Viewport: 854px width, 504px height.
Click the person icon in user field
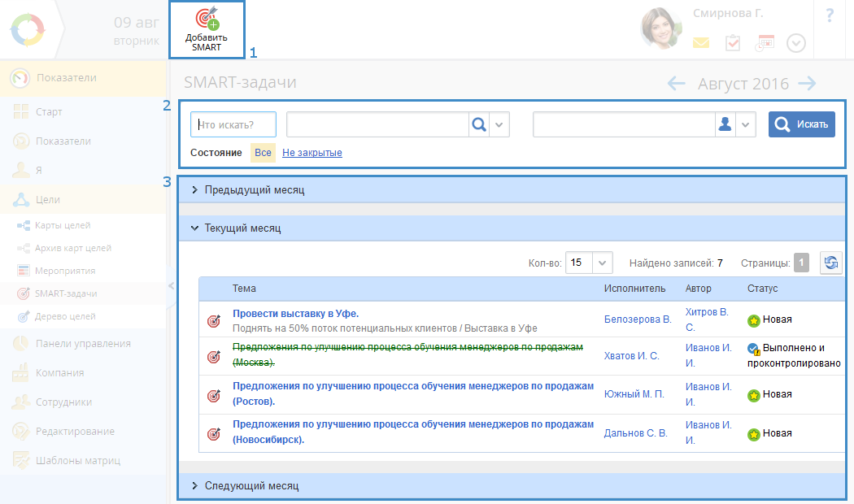point(725,124)
